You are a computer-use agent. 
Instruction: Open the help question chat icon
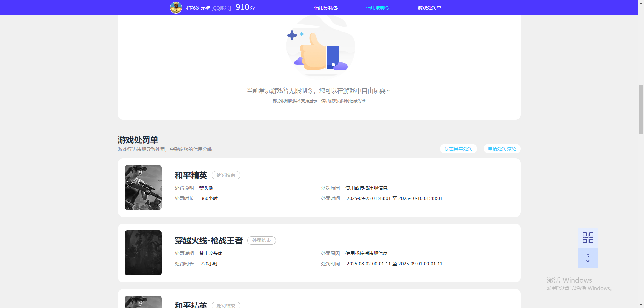pos(588,258)
